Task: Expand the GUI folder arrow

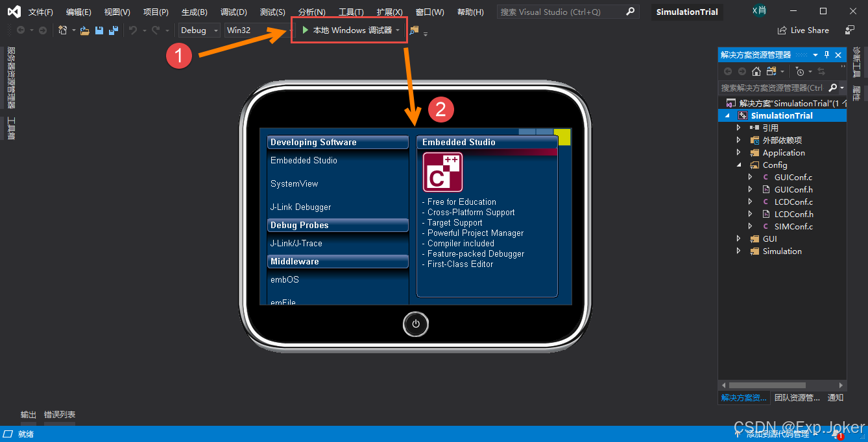Action: [738, 239]
